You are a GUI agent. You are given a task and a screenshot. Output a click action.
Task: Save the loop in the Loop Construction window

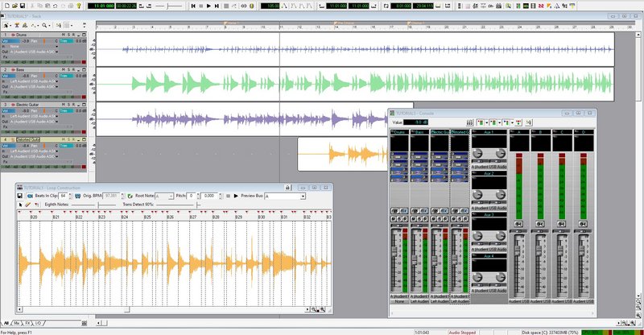coord(19,196)
